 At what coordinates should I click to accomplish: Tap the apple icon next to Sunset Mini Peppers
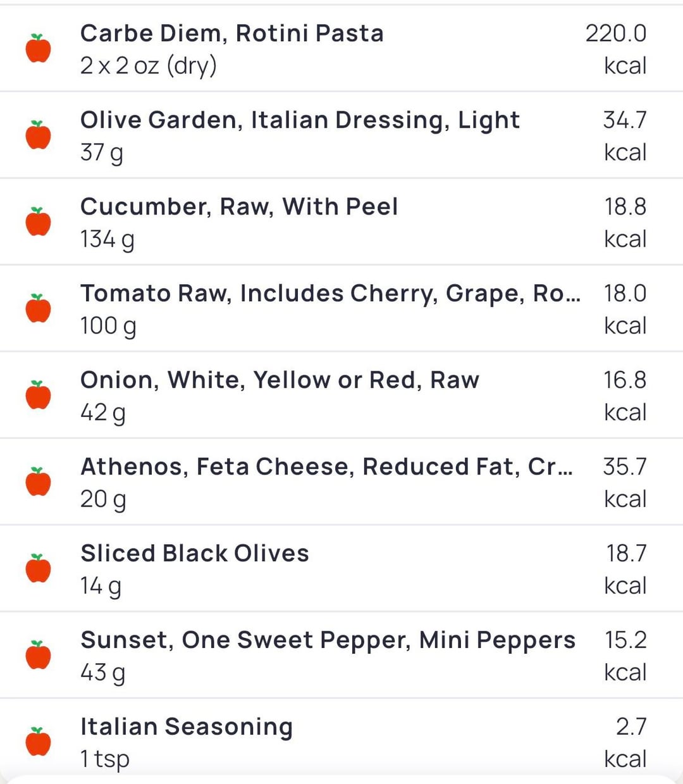coord(38,656)
